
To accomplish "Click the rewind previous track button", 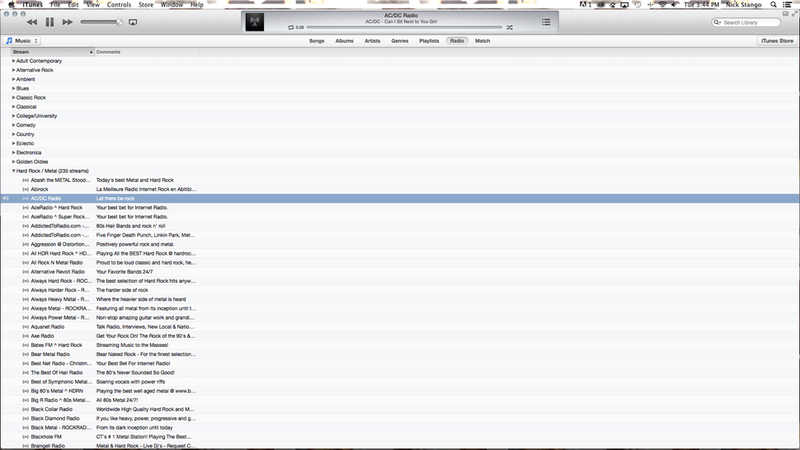I will tap(32, 22).
